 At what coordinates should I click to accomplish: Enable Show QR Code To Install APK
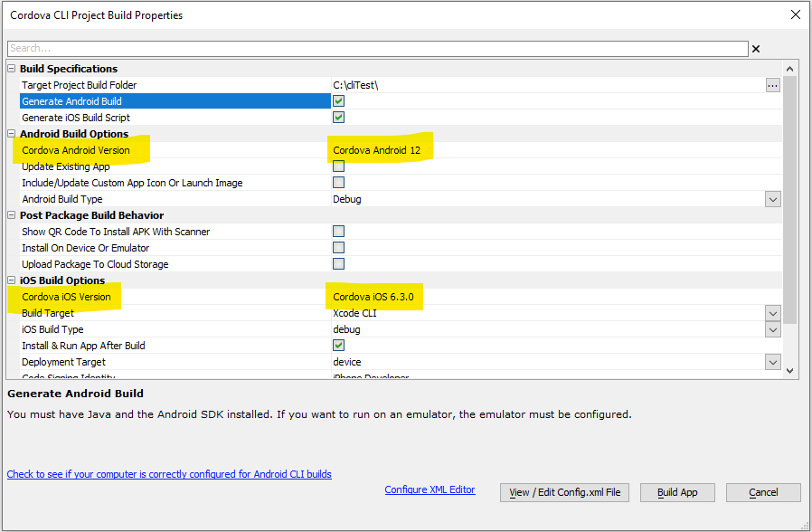coord(339,231)
